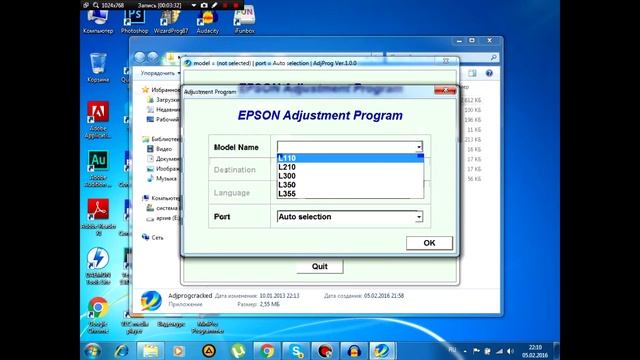Open the Упорядочить menu in Explorer

[x=160, y=73]
